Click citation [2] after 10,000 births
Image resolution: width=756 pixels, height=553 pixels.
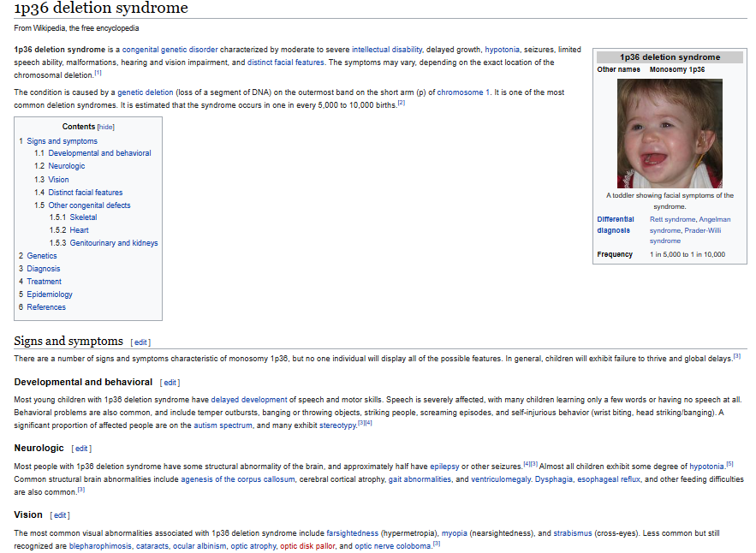click(402, 103)
